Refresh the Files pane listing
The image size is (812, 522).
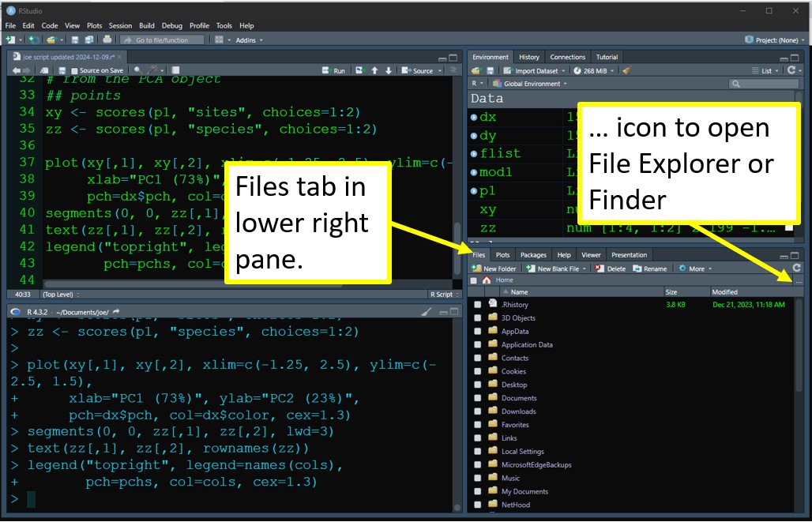pyautogui.click(x=796, y=268)
